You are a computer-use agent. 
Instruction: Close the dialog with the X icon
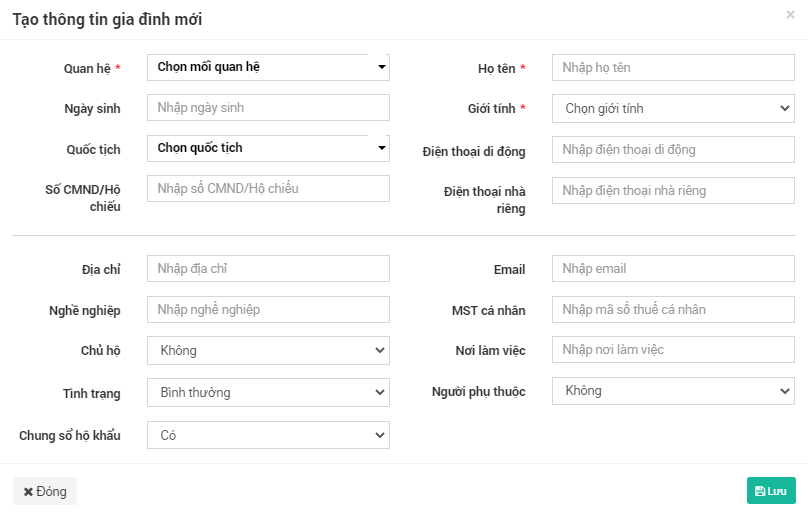[x=791, y=15]
